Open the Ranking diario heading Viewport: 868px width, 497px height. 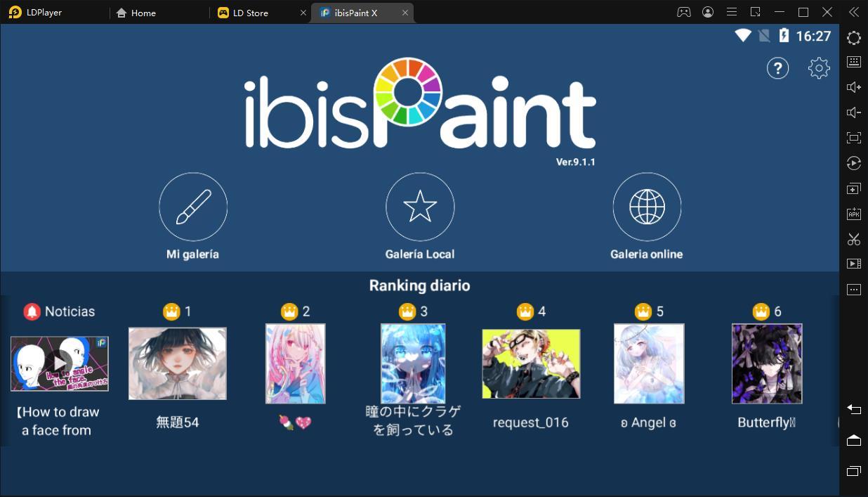(419, 285)
